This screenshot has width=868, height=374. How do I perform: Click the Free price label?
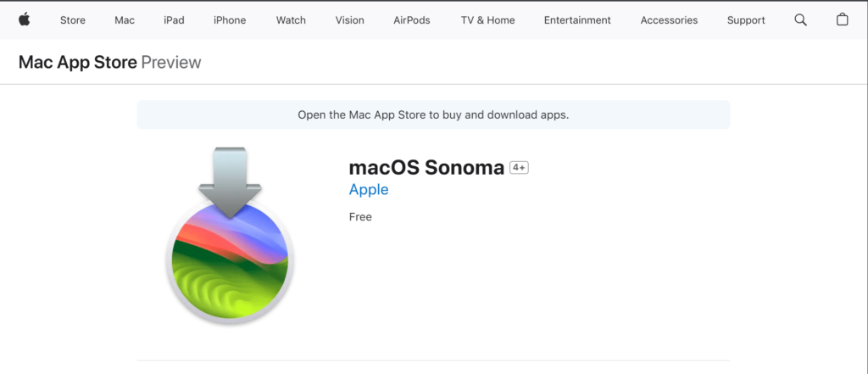click(x=360, y=216)
